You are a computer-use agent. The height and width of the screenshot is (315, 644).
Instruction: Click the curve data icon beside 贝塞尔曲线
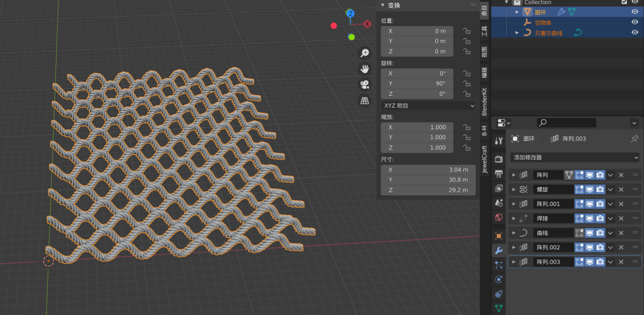click(578, 33)
